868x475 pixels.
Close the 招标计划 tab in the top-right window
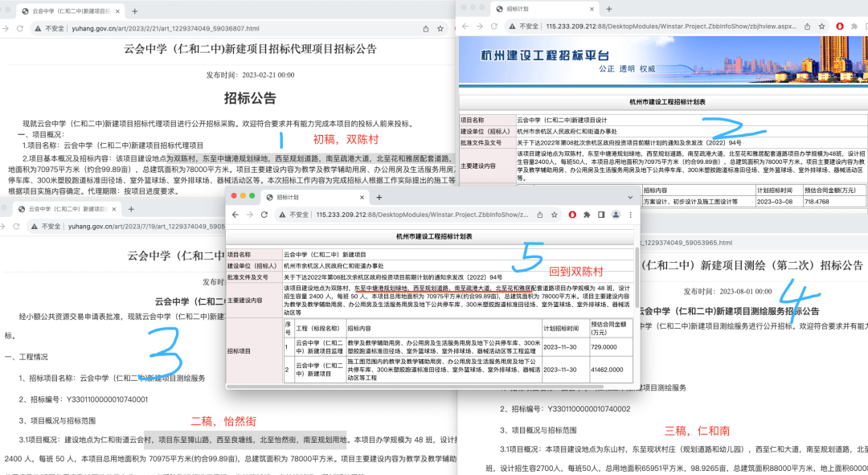[x=592, y=9]
